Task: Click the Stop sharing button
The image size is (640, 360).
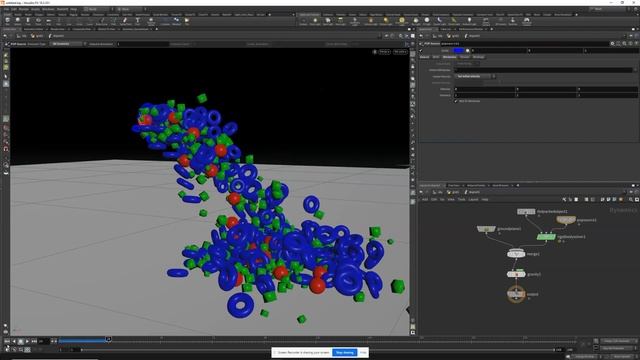Action: point(344,352)
